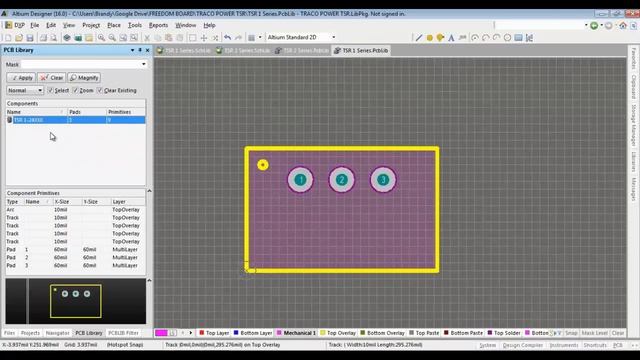Image resolution: width=640 pixels, height=360 pixels.
Task: Open the Normal mode dropdown
Action: tap(25, 90)
